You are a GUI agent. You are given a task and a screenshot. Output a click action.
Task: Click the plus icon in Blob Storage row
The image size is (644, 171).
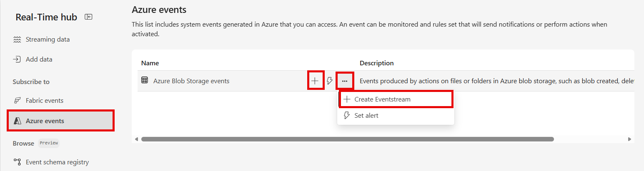(316, 81)
